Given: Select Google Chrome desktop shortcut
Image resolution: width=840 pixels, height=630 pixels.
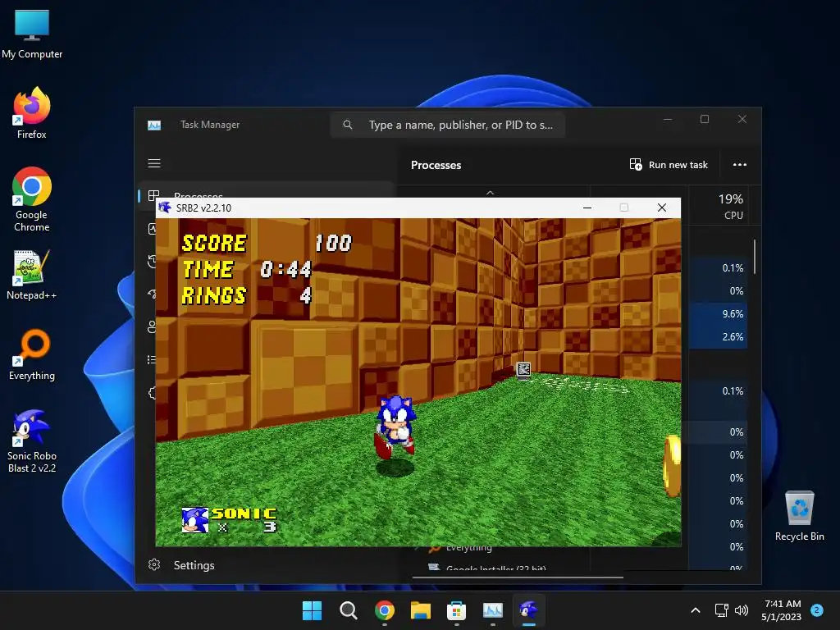Looking at the screenshot, I should tap(32, 199).
